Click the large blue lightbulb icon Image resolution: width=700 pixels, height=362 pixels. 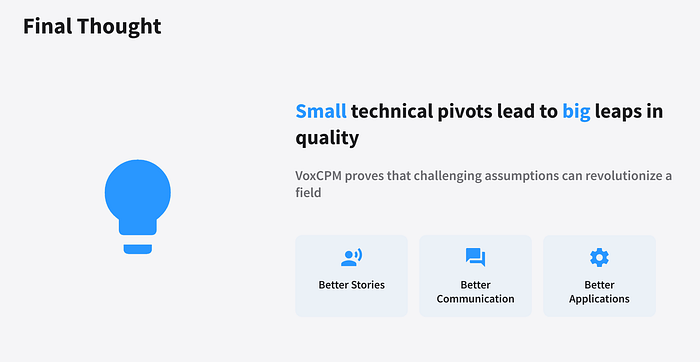click(x=138, y=206)
